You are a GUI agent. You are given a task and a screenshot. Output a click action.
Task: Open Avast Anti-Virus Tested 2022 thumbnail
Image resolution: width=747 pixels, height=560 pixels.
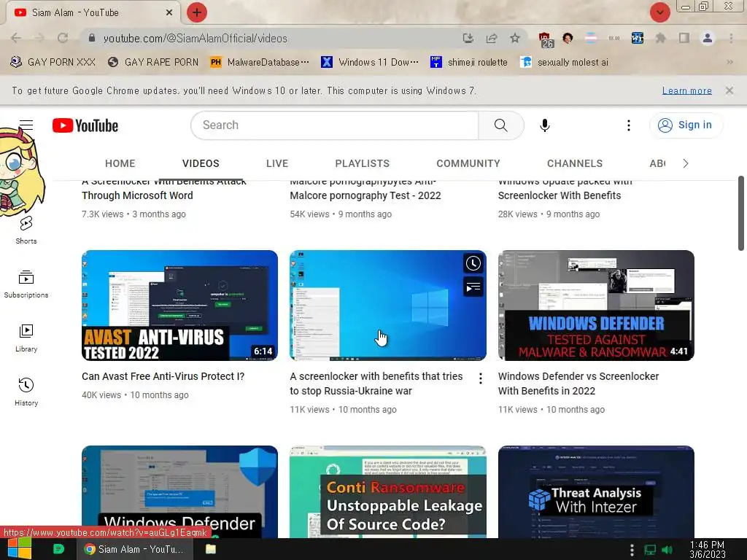(x=179, y=306)
